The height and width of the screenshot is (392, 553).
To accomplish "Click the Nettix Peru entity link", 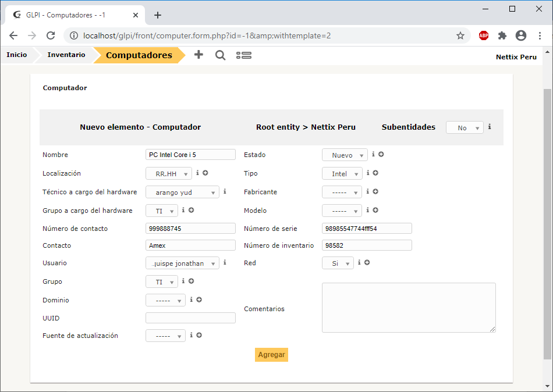I will click(516, 57).
